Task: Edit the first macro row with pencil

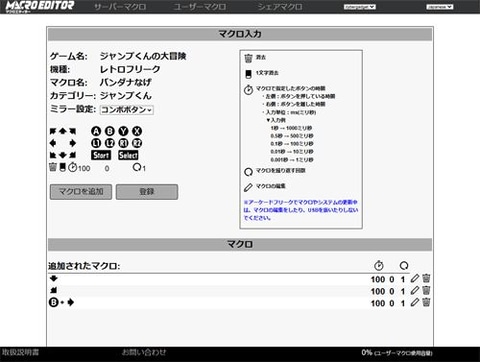Action: point(415,278)
